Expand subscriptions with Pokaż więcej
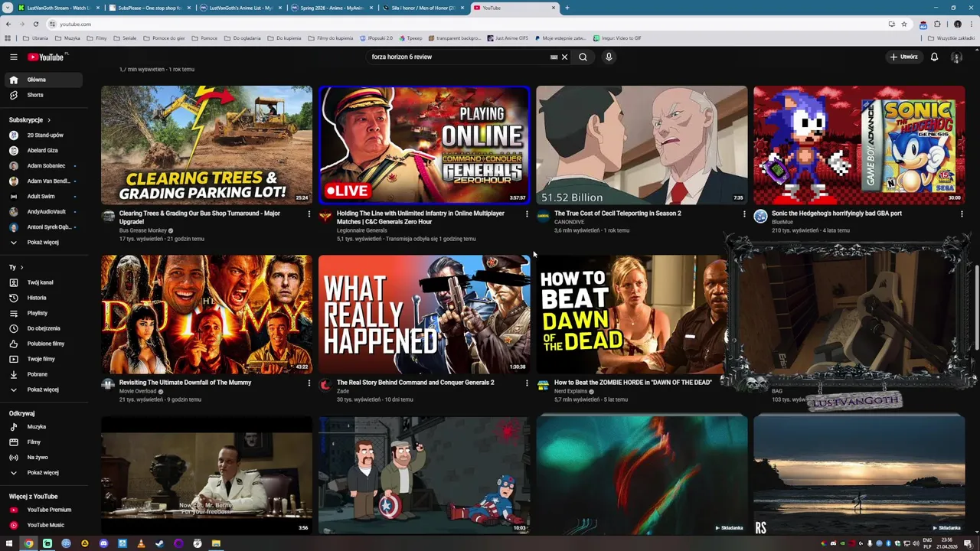The height and width of the screenshot is (551, 980). (43, 242)
